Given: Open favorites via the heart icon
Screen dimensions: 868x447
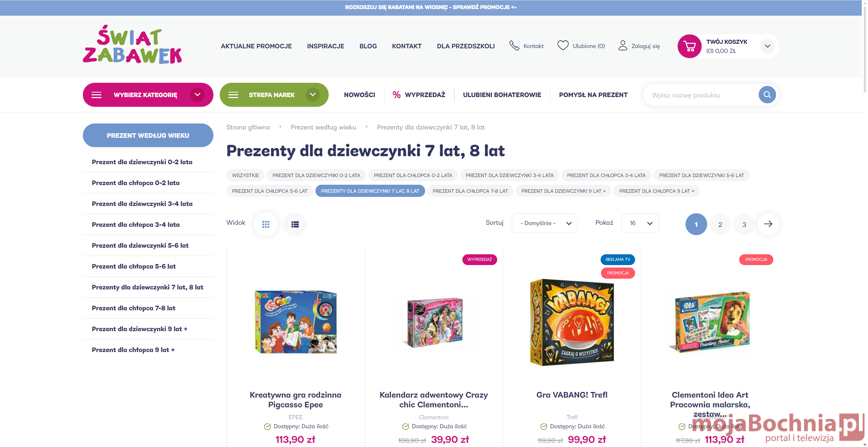Looking at the screenshot, I should point(563,46).
